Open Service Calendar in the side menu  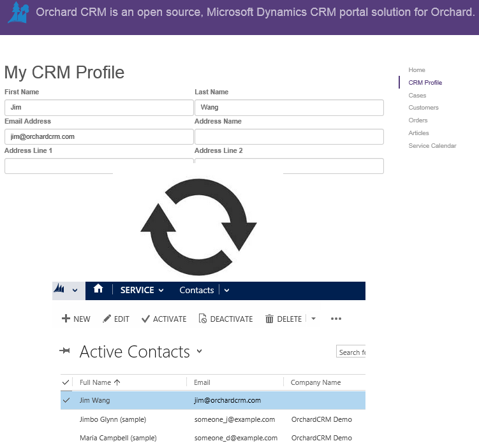click(432, 146)
